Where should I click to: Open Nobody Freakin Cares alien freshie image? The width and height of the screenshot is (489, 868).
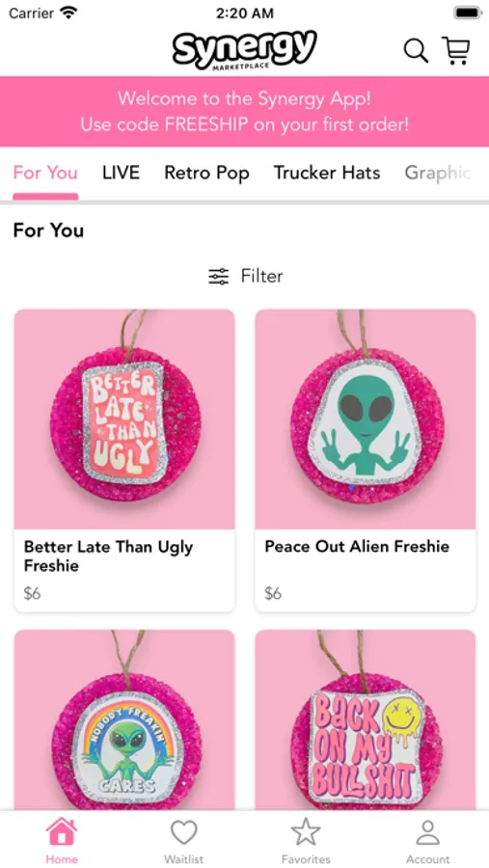[x=124, y=720]
